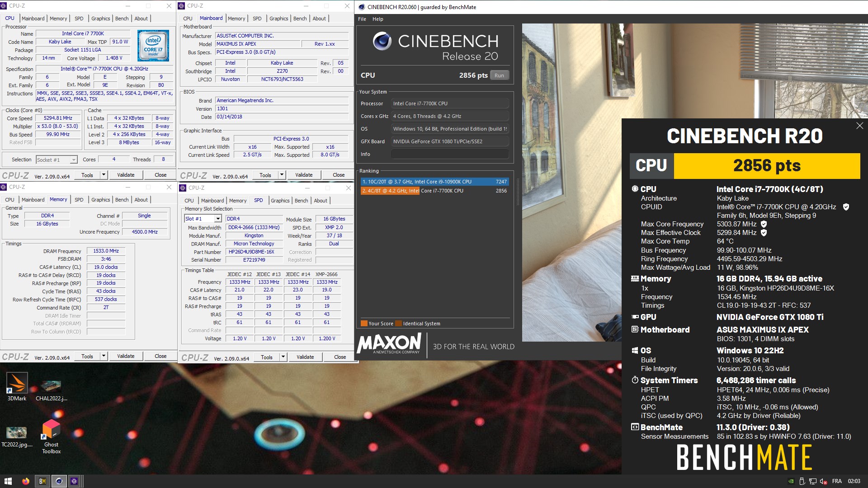Click the Run button in Cinebench
Viewport: 868px width, 488px height.
pos(499,75)
